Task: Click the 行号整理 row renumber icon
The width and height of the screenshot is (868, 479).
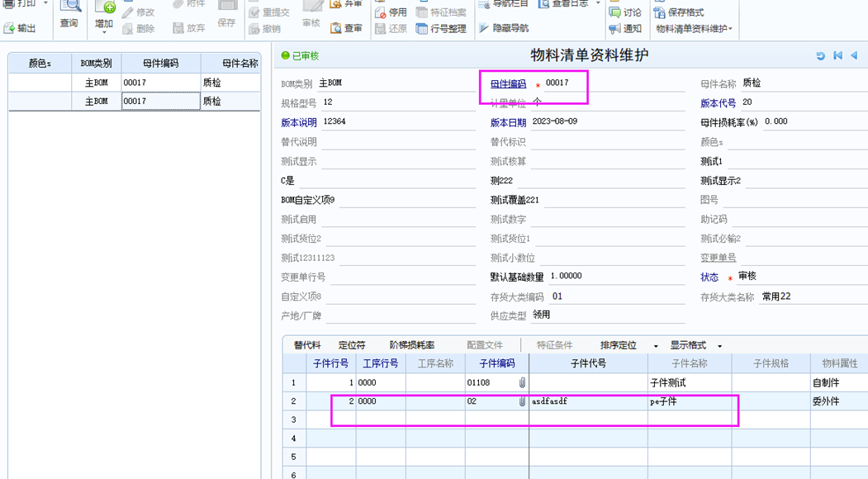Action: [422, 28]
